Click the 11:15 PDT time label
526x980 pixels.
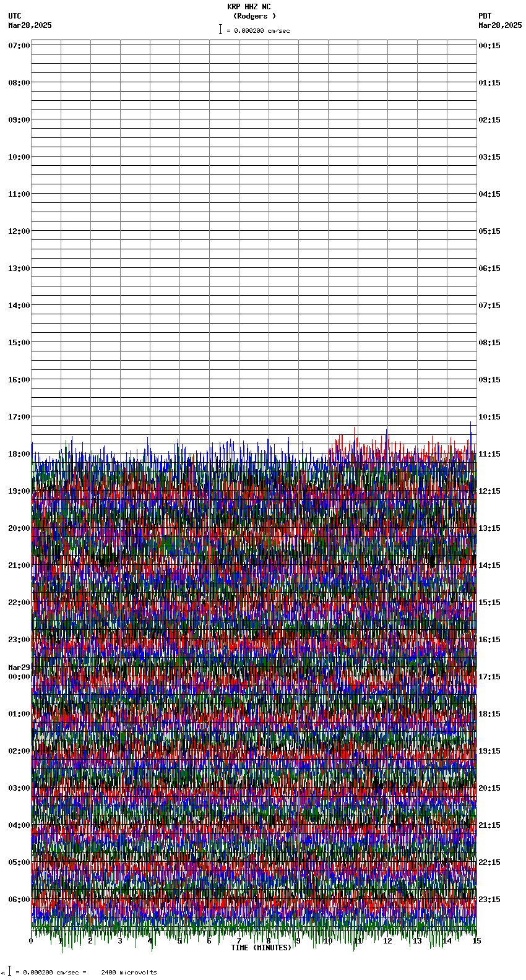[x=489, y=454]
